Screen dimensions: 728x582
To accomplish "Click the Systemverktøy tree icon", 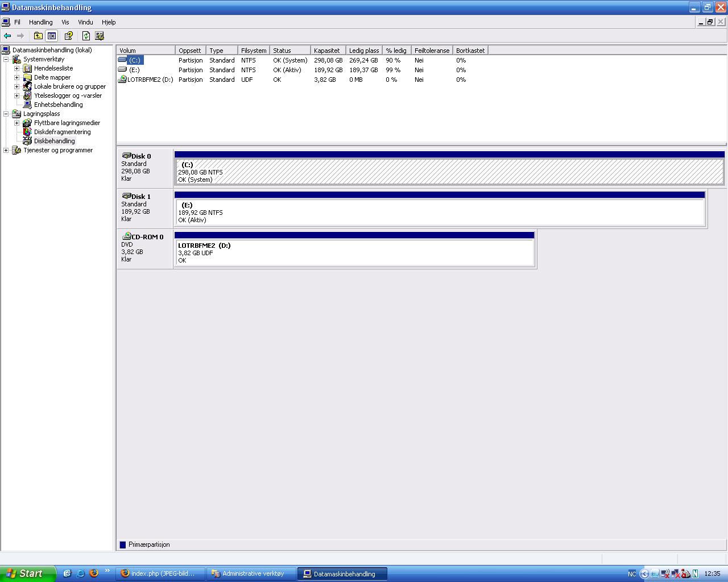I will pyautogui.click(x=16, y=59).
